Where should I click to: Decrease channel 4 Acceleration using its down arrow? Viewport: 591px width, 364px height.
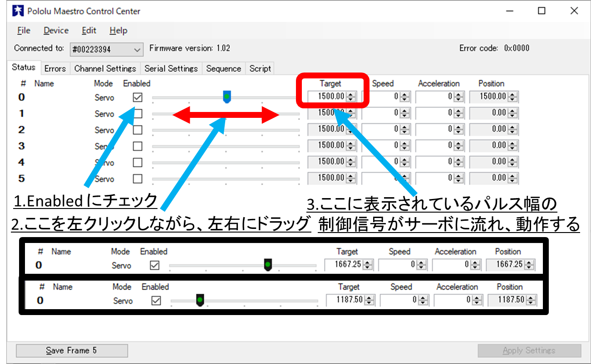click(x=459, y=165)
